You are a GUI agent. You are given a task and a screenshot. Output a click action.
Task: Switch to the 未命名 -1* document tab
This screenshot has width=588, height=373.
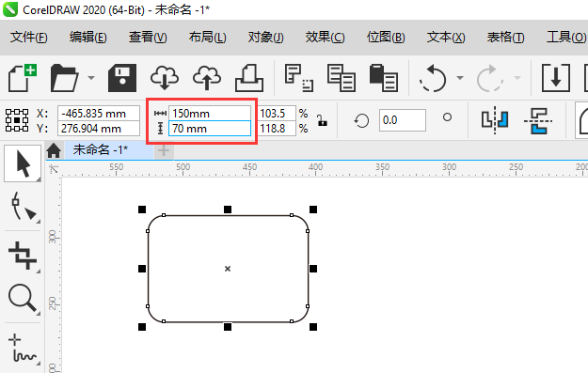coord(109,150)
